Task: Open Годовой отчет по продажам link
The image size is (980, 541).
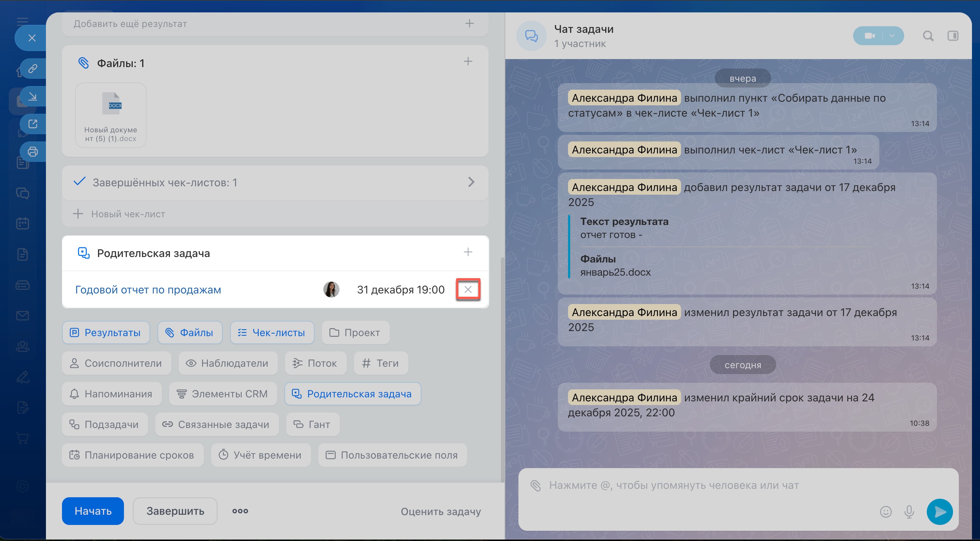Action: coord(148,289)
